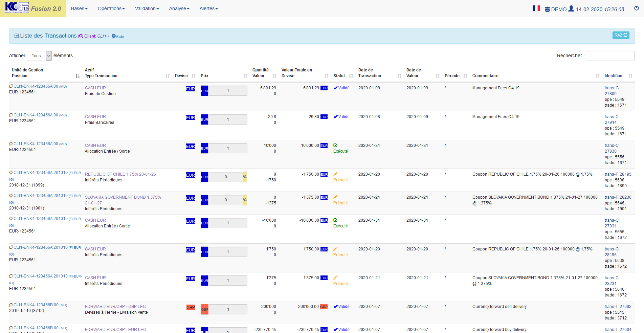Screen dimensions: 644x333
Task: Open the REPUBLIC OF CHILE 1.75% asset link
Action: tap(120, 174)
